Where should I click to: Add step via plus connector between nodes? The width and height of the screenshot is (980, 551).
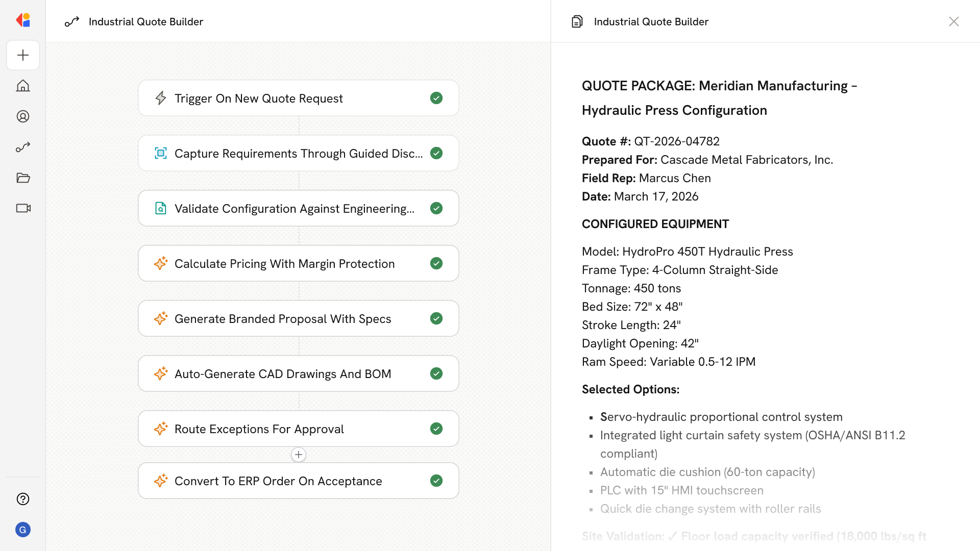(x=299, y=455)
